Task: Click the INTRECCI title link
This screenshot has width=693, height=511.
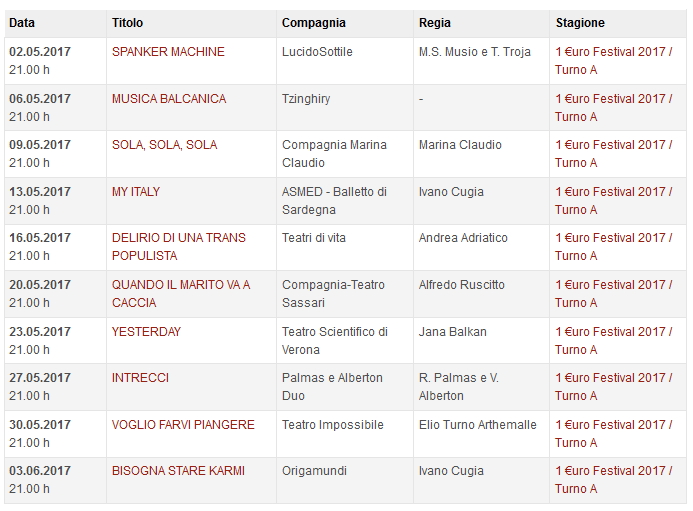Action: (x=140, y=378)
